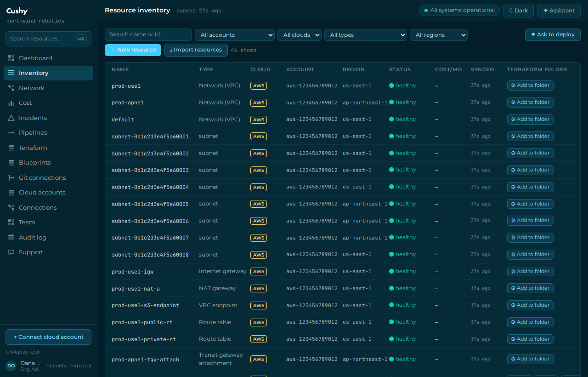The width and height of the screenshot is (588, 377).
Task: Click the green healthy dot for prod-apne1
Action: point(391,103)
